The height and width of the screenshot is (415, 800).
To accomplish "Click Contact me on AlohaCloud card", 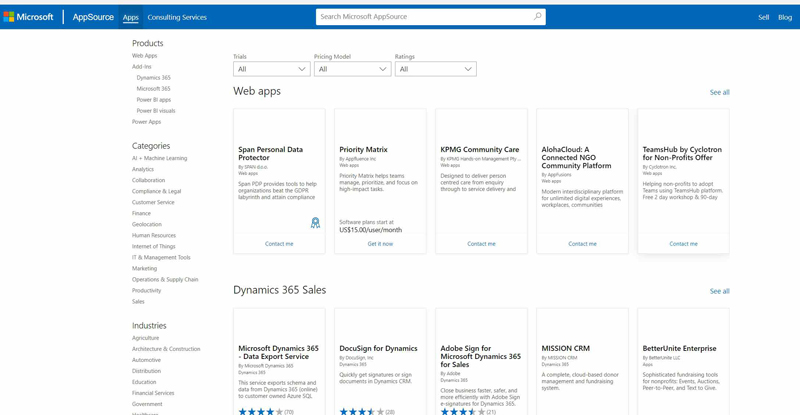I will click(x=582, y=244).
